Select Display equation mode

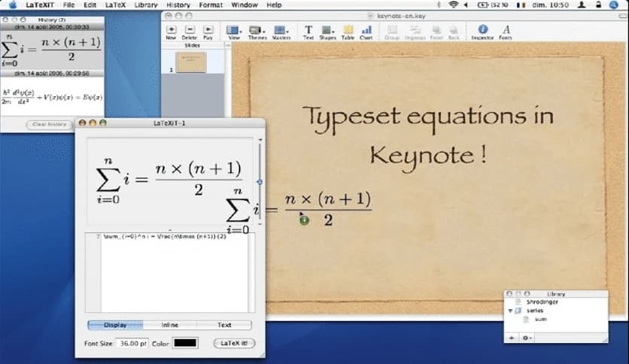114,325
